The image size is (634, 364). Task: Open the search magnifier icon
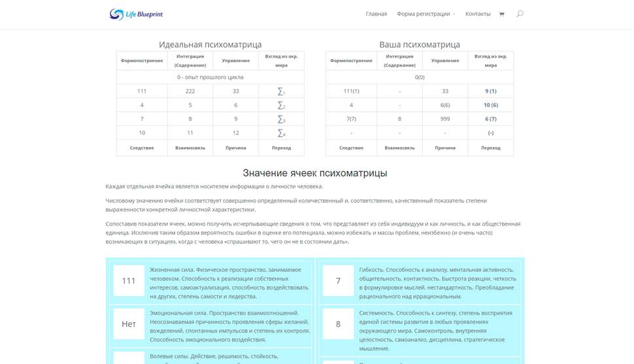[520, 14]
